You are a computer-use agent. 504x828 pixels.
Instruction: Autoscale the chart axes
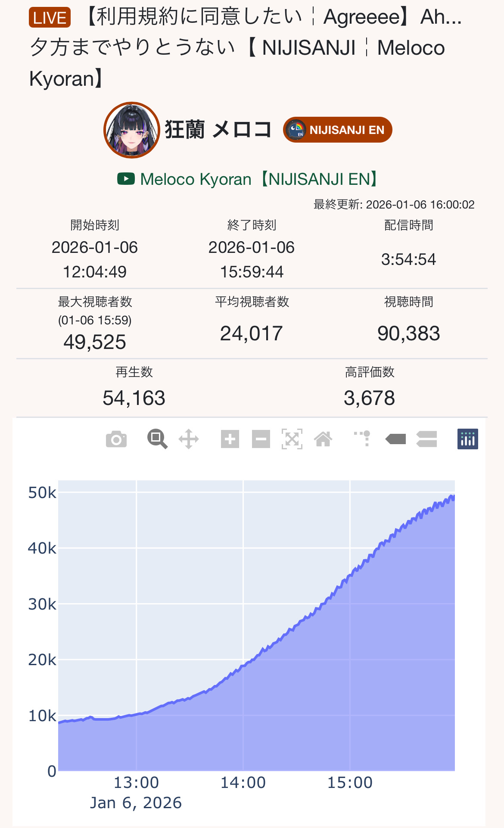click(292, 439)
